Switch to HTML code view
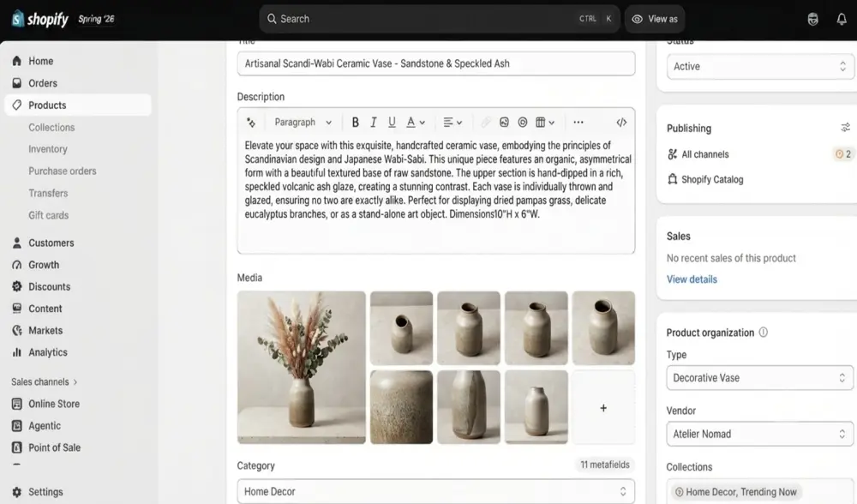 coord(621,123)
